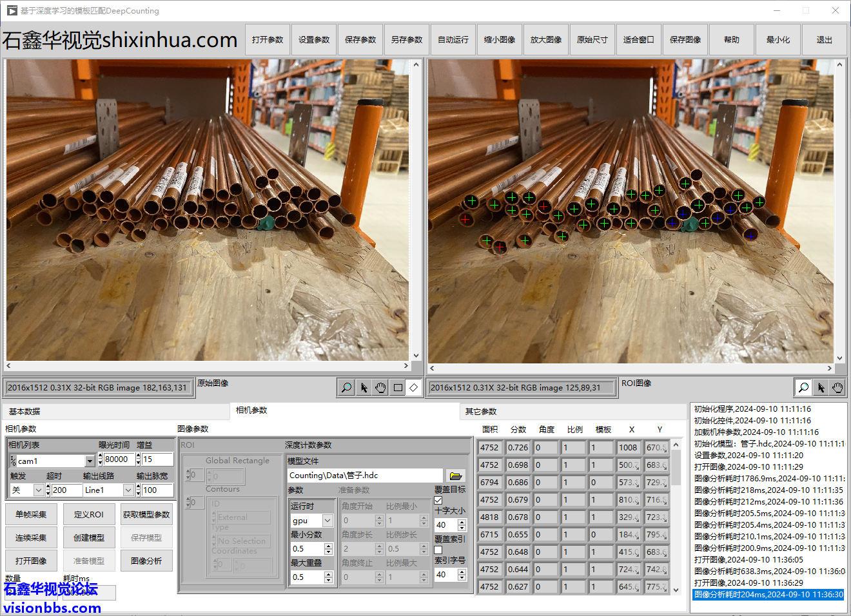
Task: Switch to the 基本数据 tab
Action: 24,411
